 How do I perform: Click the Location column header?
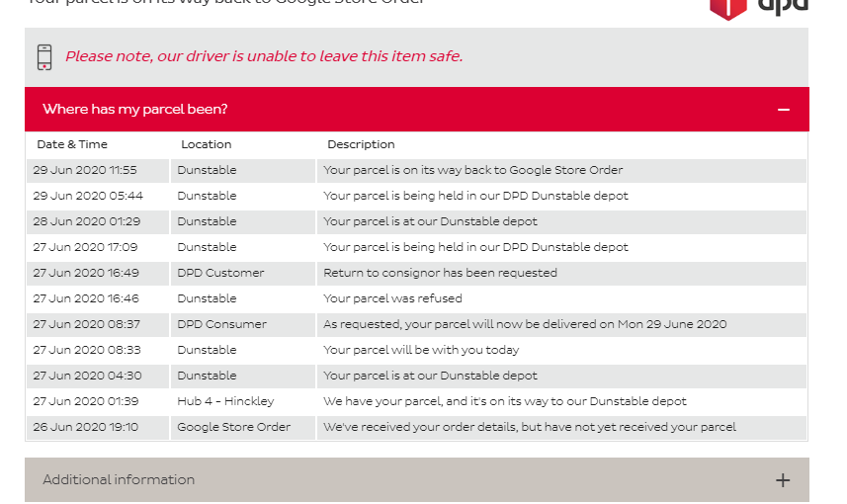tap(207, 144)
